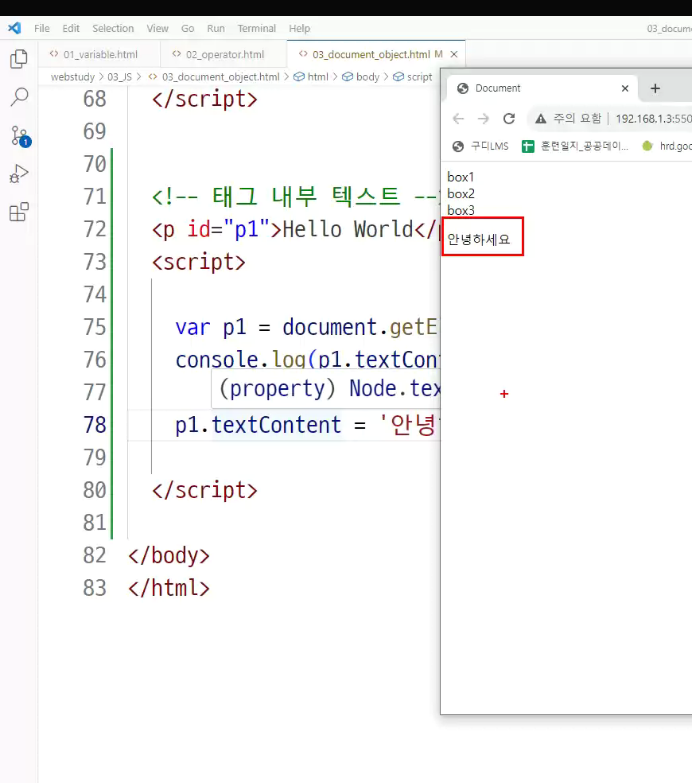Click the box2 text in the page

tap(460, 194)
